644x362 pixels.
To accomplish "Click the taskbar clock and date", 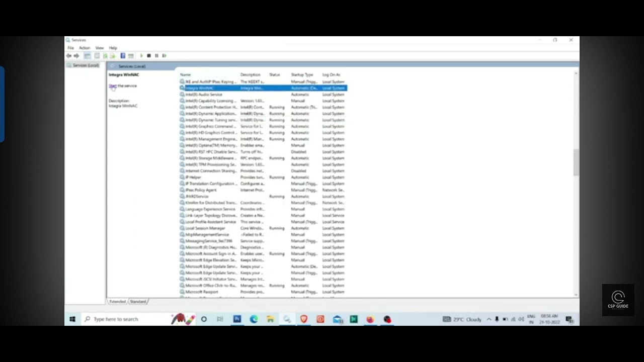I will (548, 319).
